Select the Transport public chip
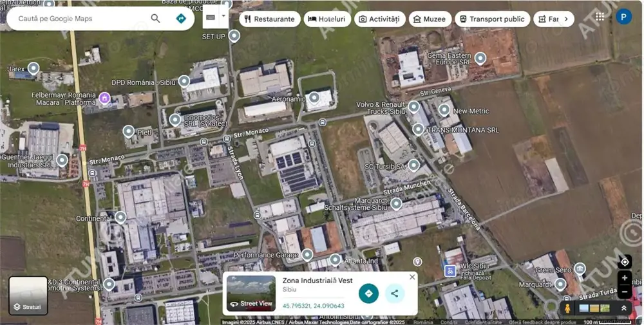The height and width of the screenshot is (325, 644). coord(492,19)
